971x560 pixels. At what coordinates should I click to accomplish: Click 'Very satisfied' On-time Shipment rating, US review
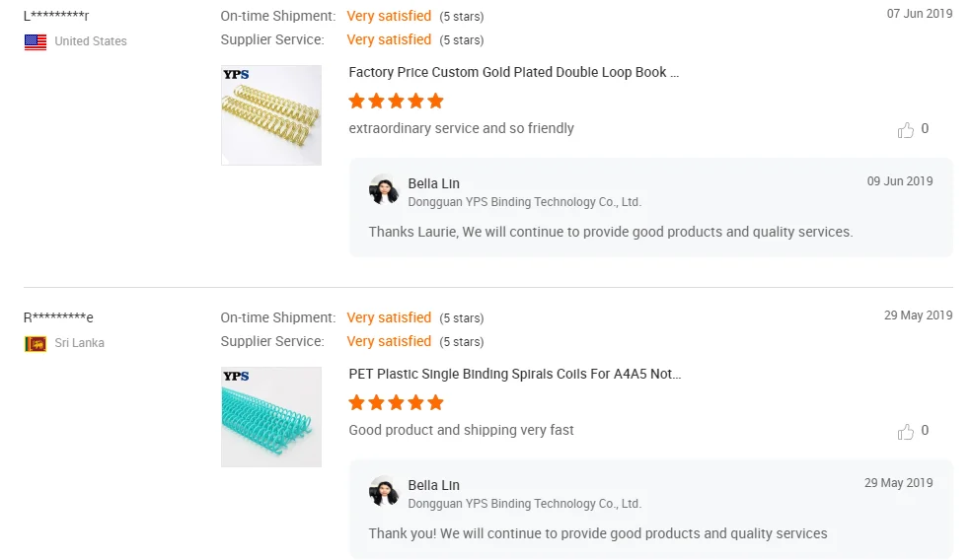pos(389,16)
